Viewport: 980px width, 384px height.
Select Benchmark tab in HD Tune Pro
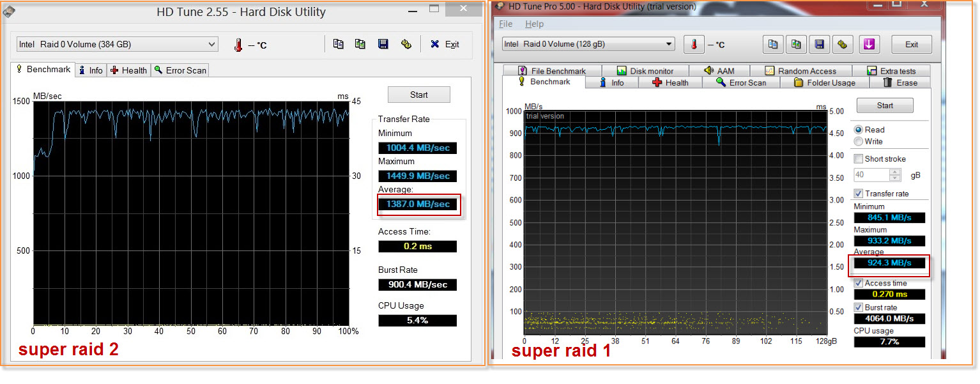544,82
